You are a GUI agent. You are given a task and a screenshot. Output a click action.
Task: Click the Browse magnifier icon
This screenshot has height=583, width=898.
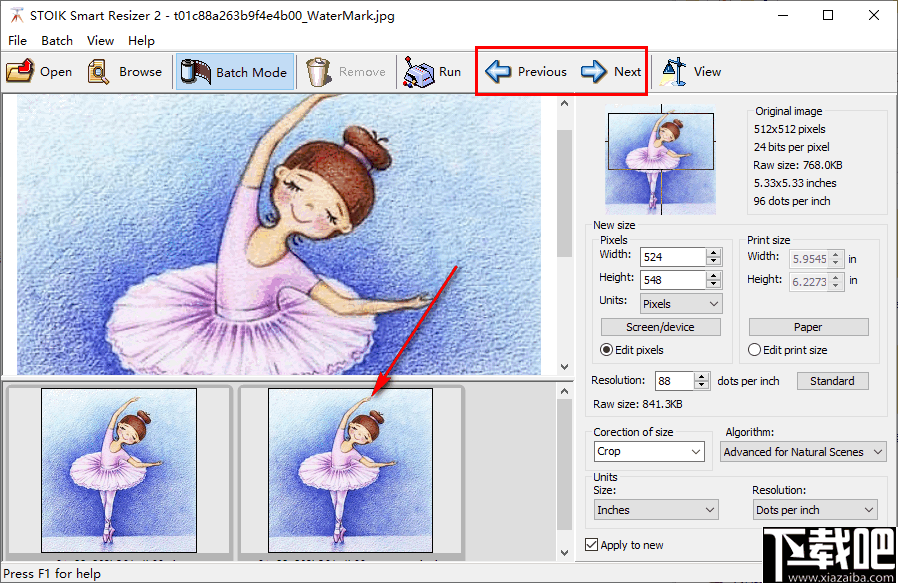[99, 72]
